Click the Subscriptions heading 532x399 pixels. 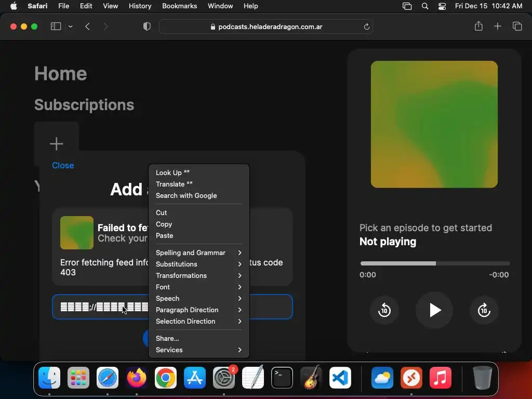[x=84, y=104]
